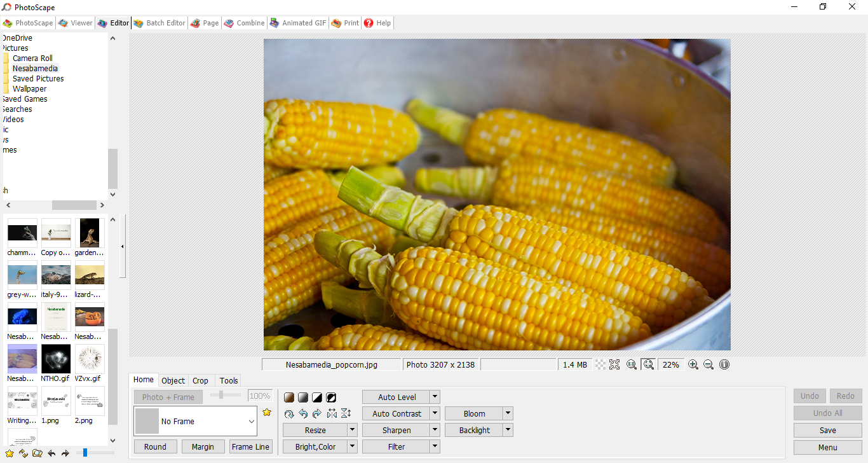The image size is (868, 463).
Task: Expand the Auto Level dropdown arrow
Action: (x=435, y=397)
